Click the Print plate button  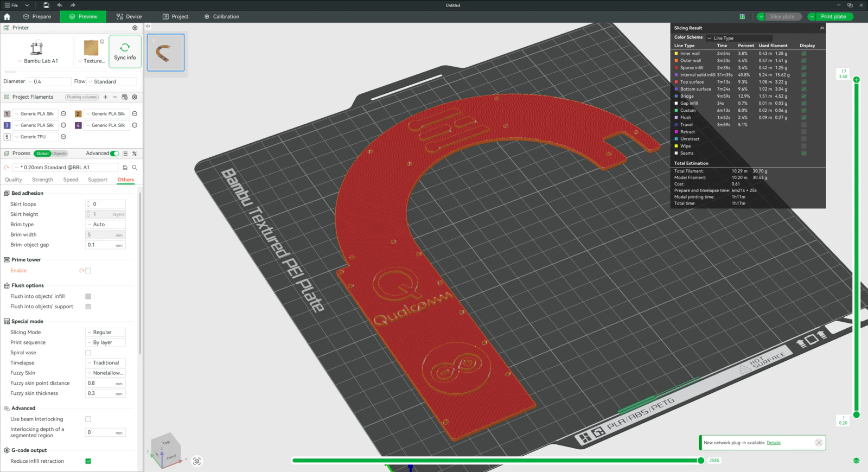click(x=833, y=17)
